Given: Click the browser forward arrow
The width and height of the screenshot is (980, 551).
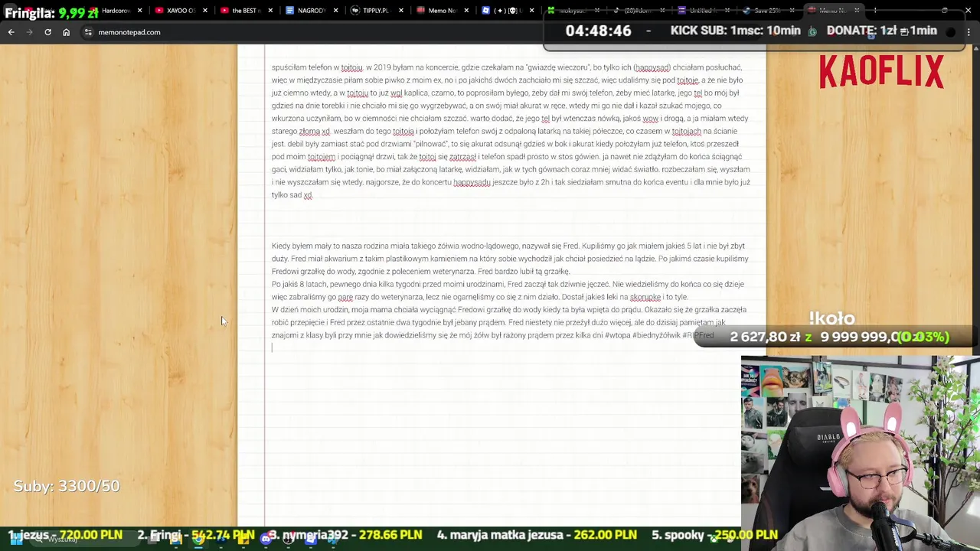Looking at the screenshot, I should (29, 32).
